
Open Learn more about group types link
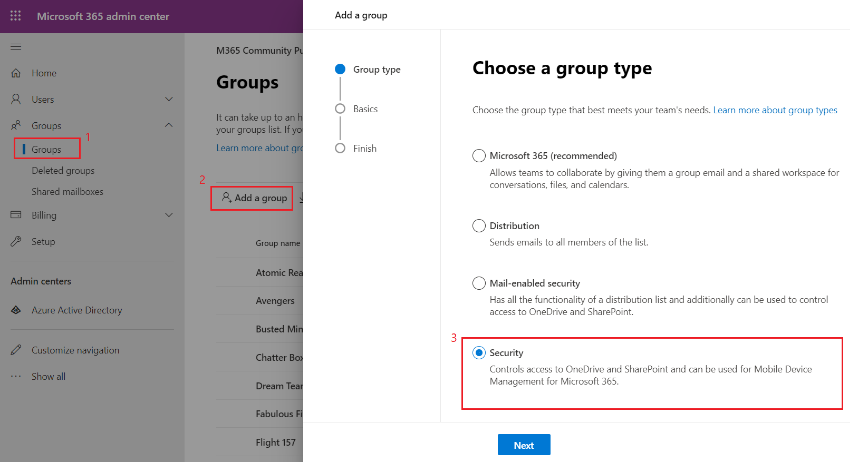point(775,110)
